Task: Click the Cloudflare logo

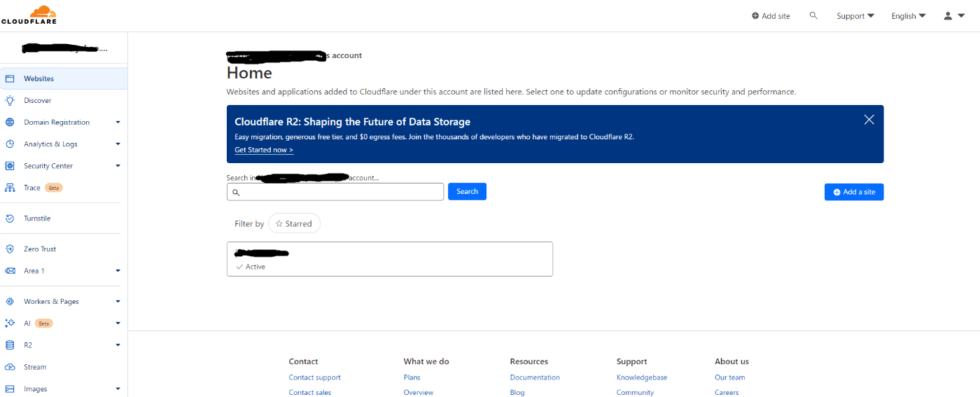Action: click(29, 15)
